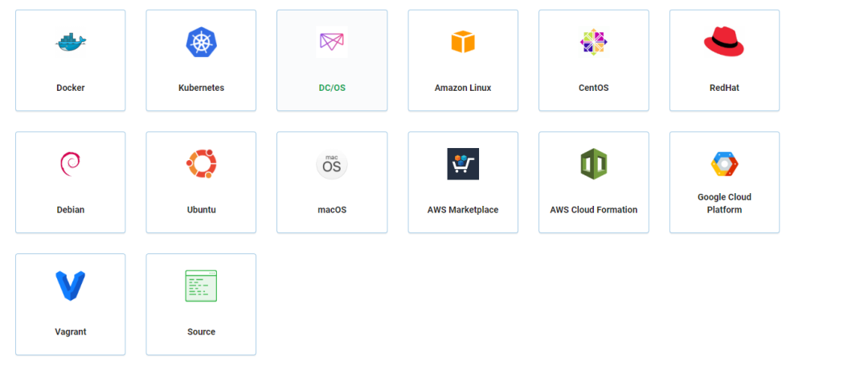This screenshot has width=868, height=366.
Task: Choose the Ubuntu circle logo icon
Action: [x=201, y=164]
